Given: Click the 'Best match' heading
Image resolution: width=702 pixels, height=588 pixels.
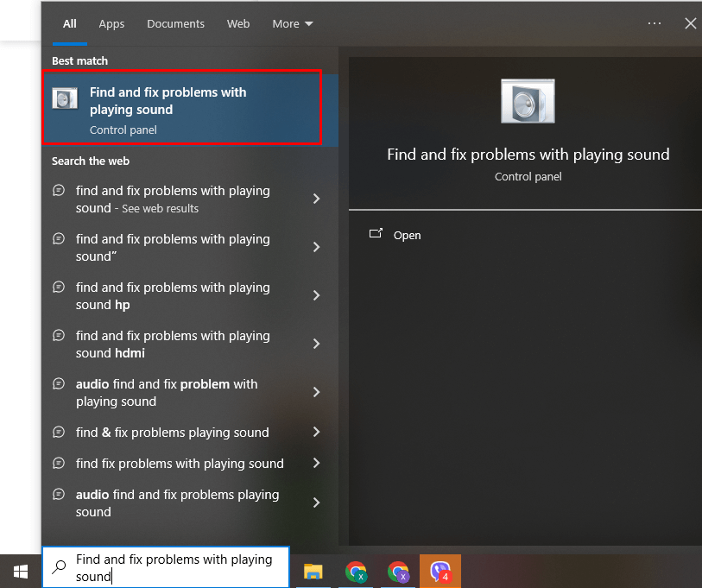Looking at the screenshot, I should tap(79, 61).
